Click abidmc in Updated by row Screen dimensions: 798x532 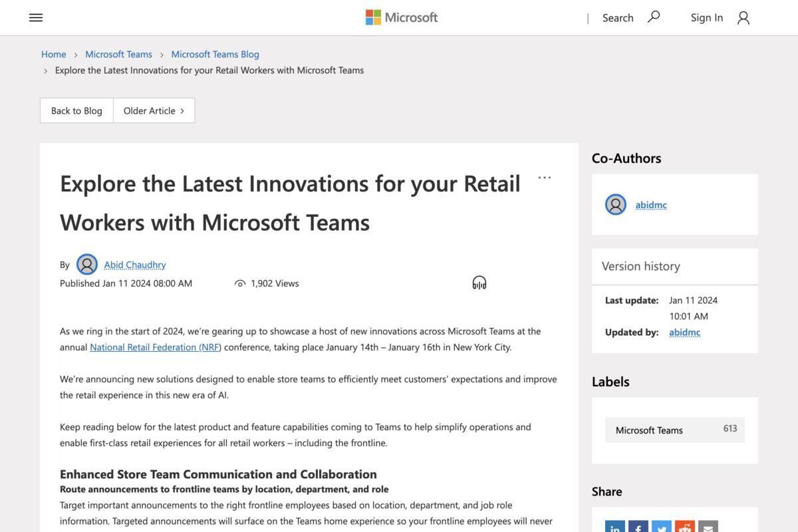click(x=685, y=332)
